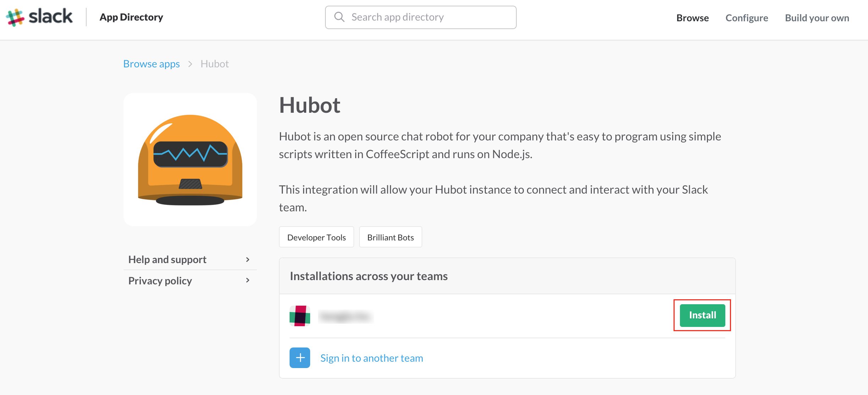Select the Brilliant Bots category tag
This screenshot has height=395, width=868.
tap(390, 237)
